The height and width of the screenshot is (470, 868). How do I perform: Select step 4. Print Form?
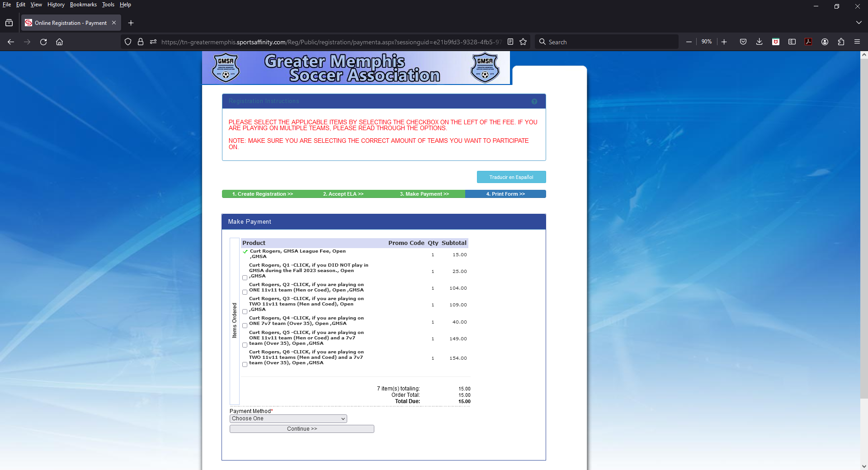[x=505, y=194]
